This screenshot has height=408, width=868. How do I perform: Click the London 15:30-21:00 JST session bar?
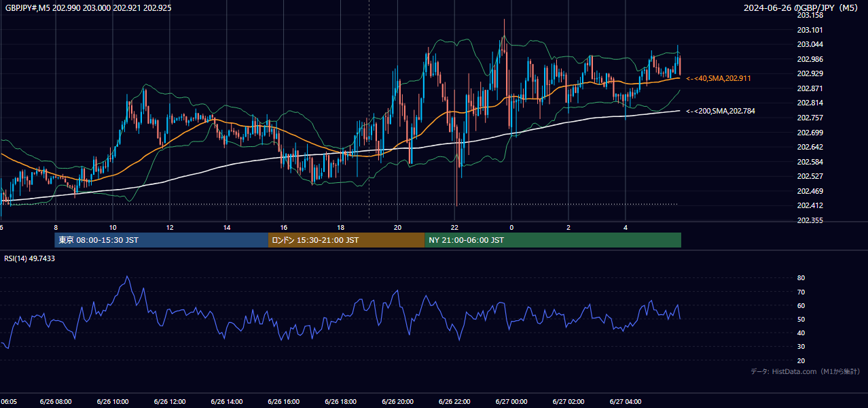pyautogui.click(x=346, y=240)
